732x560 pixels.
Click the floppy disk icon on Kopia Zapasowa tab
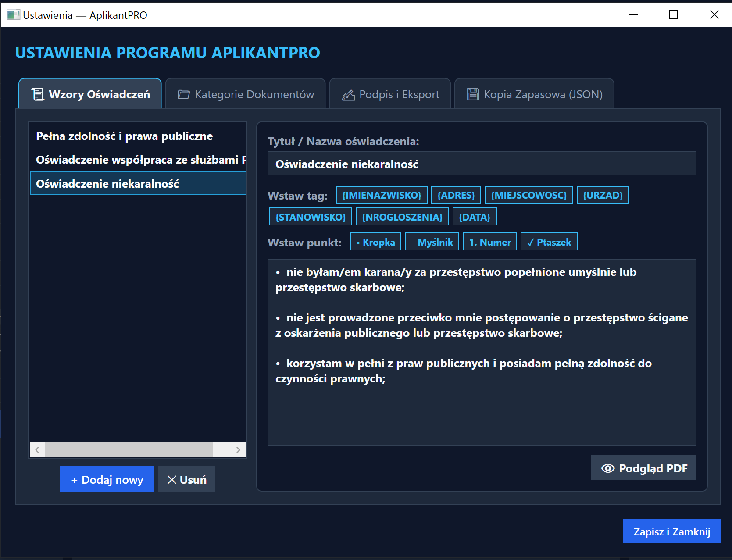(x=473, y=94)
